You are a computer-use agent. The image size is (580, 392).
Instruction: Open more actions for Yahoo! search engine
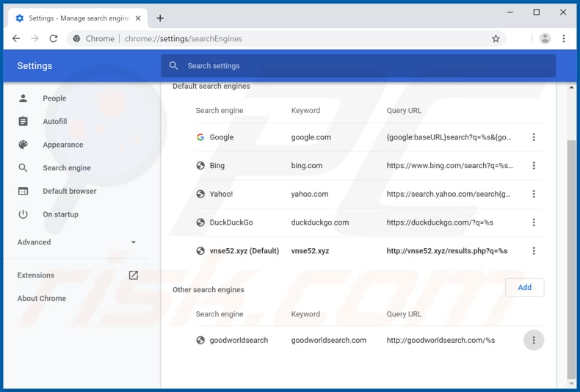[x=534, y=194]
